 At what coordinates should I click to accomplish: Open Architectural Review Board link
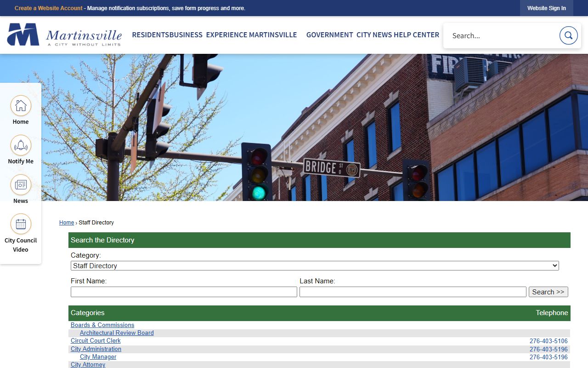[x=117, y=333]
